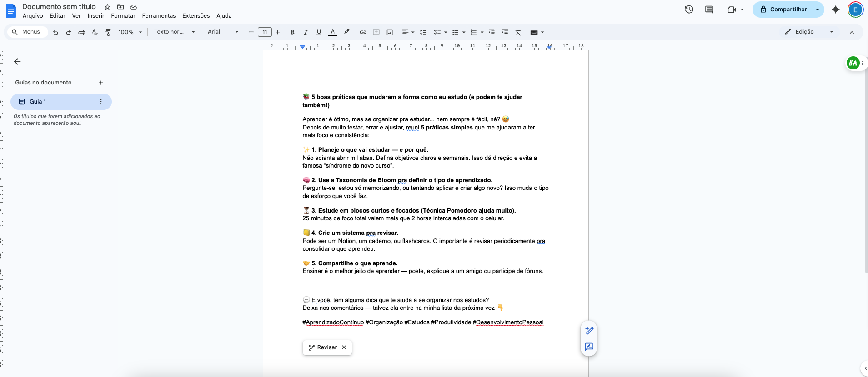
Task: Open the input tools dropdown
Action: pos(537,32)
